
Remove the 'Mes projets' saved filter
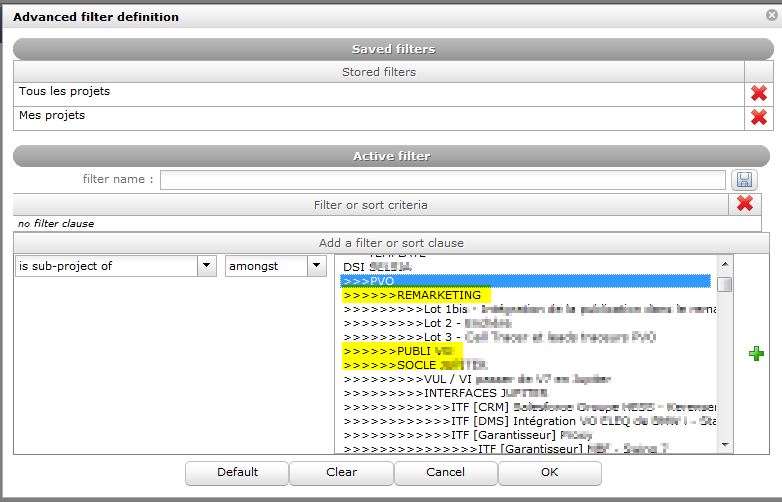758,117
